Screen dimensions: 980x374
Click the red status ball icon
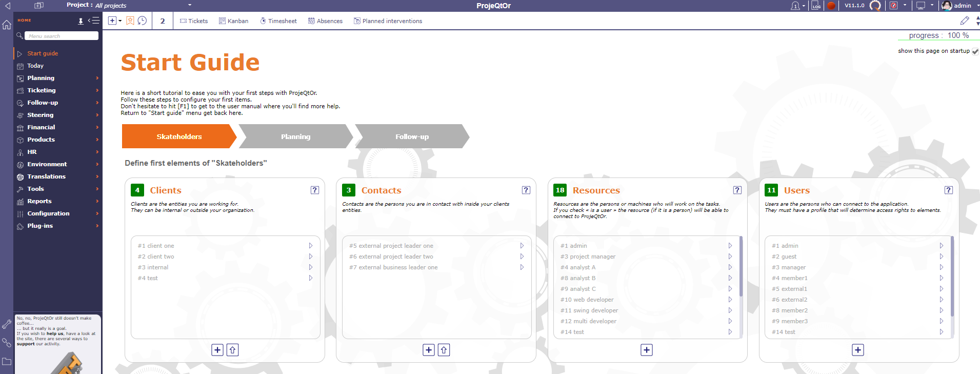[x=831, y=6]
